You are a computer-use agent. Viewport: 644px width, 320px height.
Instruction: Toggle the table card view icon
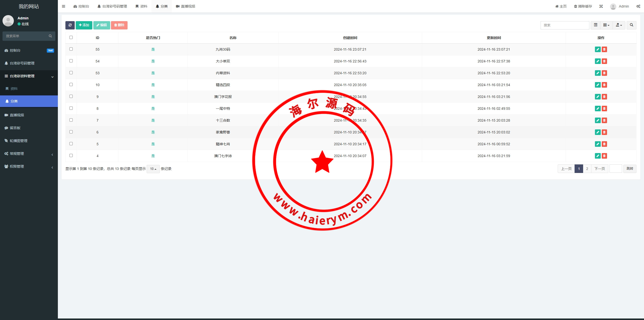[x=595, y=25]
